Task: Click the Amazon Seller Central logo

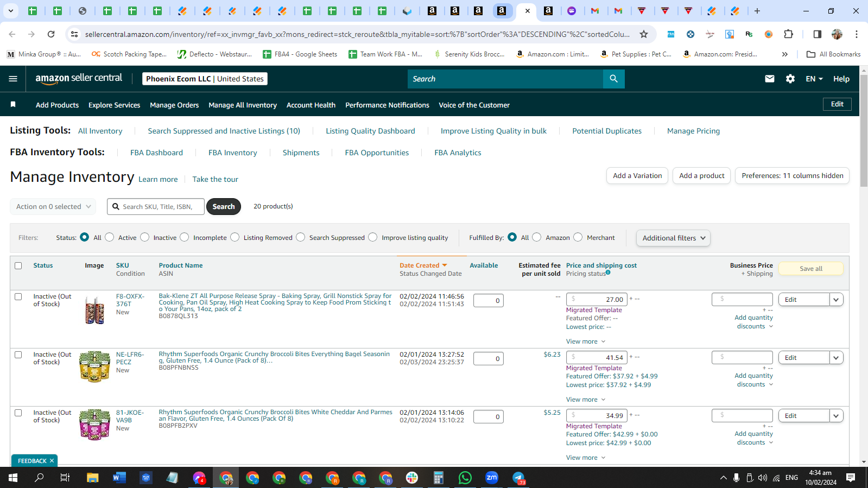Action: pos(79,79)
